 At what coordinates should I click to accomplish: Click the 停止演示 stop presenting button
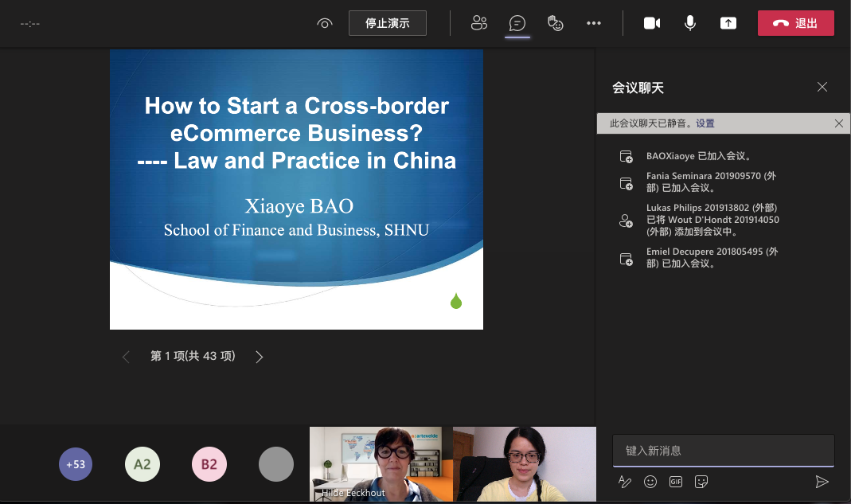pos(388,23)
